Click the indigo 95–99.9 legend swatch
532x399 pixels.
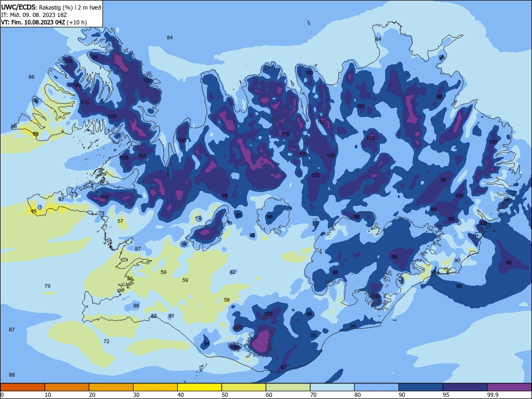tap(465, 387)
